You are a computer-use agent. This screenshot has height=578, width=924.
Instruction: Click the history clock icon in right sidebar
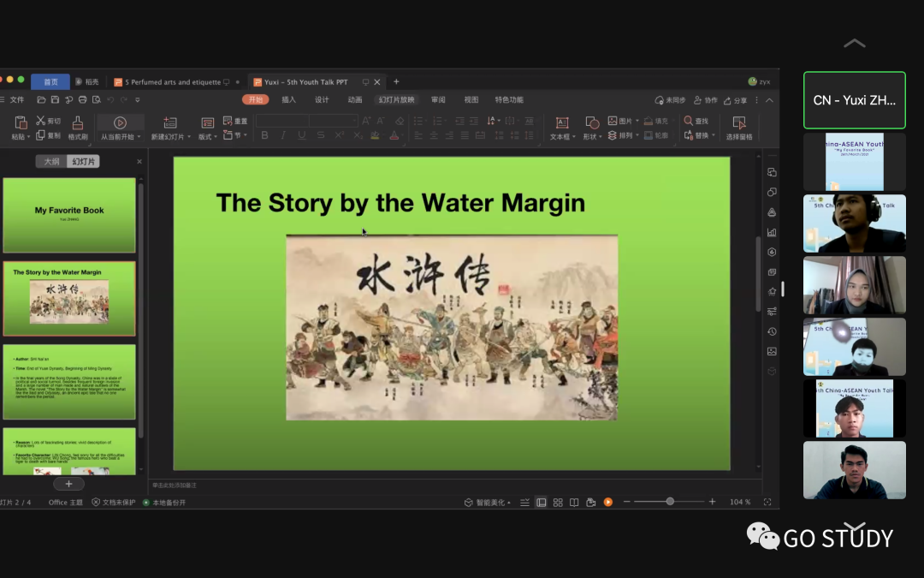[772, 331]
